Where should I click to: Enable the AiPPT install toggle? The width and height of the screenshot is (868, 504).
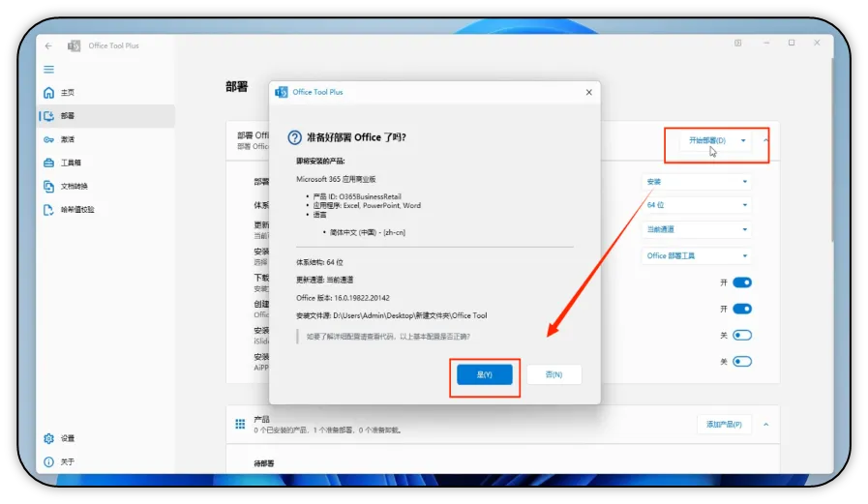(742, 362)
